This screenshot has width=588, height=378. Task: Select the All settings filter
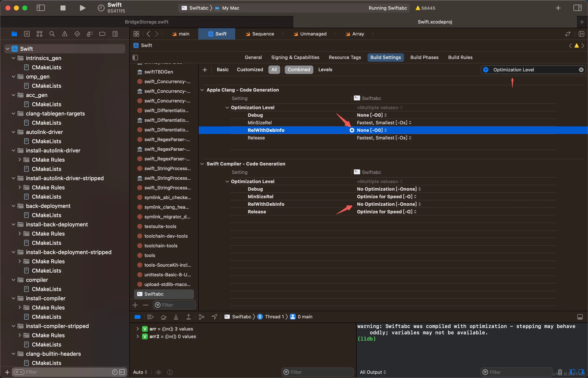(274, 70)
